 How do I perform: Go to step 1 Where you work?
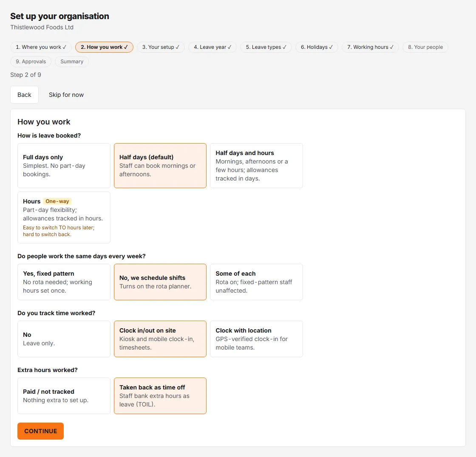click(41, 47)
